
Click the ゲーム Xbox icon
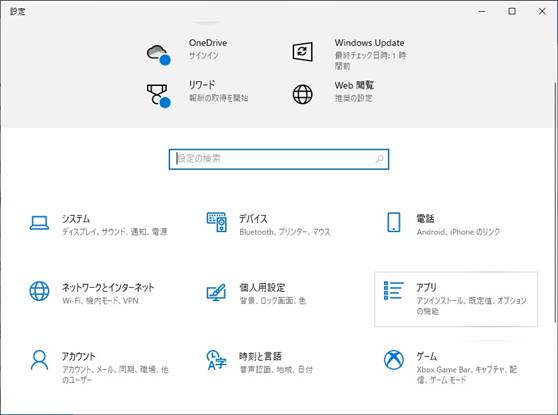pyautogui.click(x=394, y=360)
